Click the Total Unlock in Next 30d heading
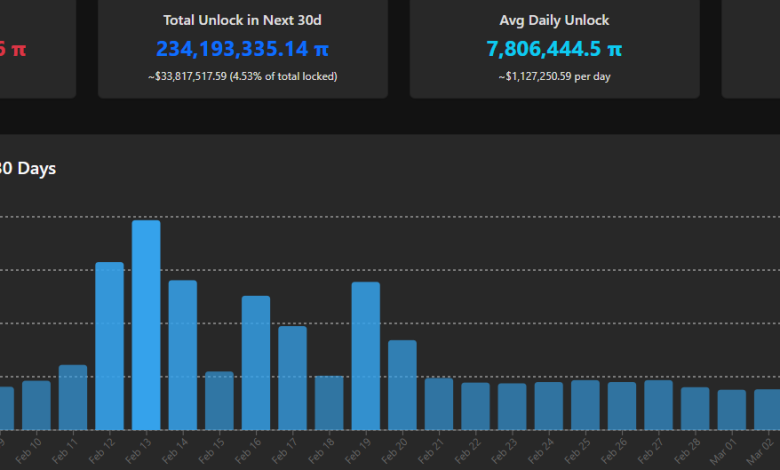The image size is (780, 470). tap(242, 20)
